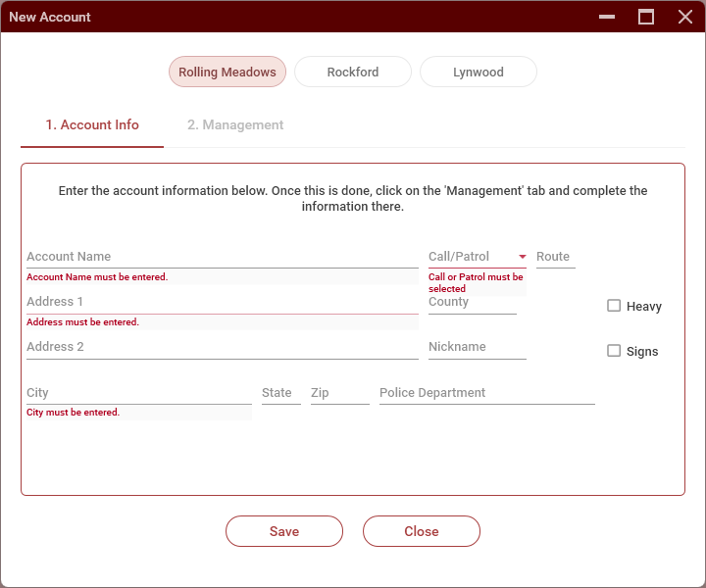Click the Account Name field

click(222, 257)
